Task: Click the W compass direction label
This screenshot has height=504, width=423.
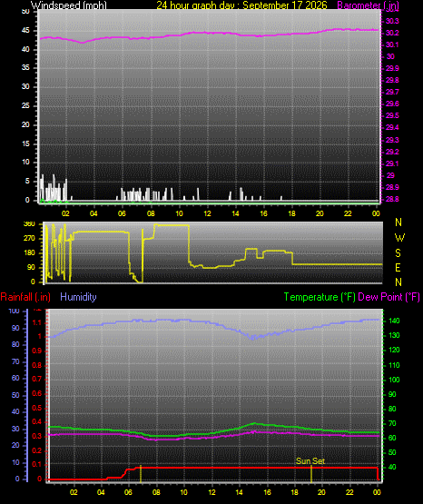Action: click(x=399, y=238)
